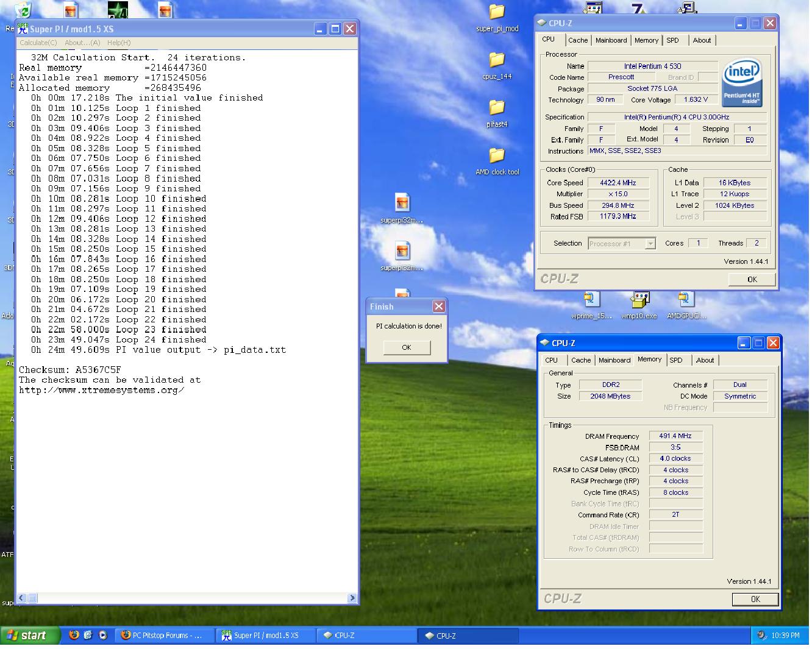
Task: Open the Help(H) menu in Super PI
Action: (119, 43)
